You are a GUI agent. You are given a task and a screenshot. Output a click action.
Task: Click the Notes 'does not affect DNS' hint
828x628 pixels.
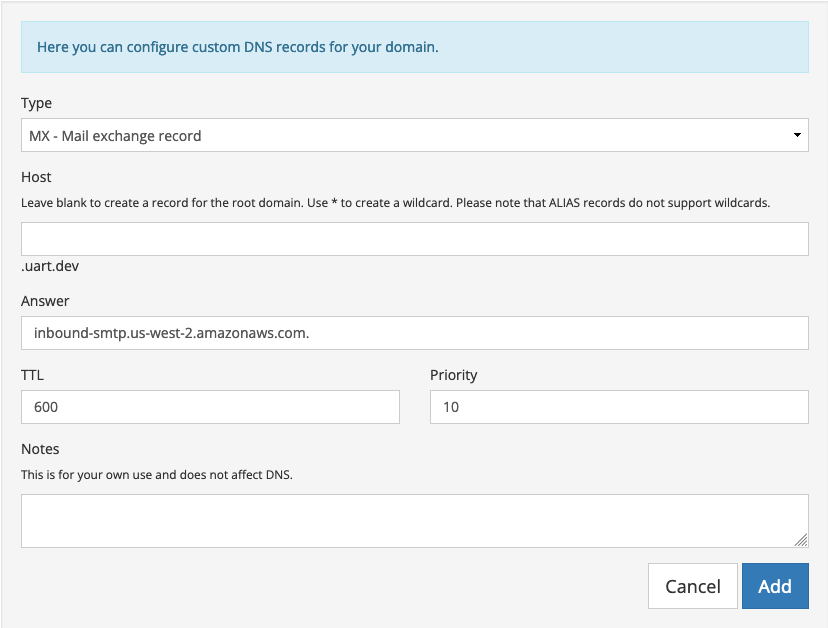tap(157, 474)
